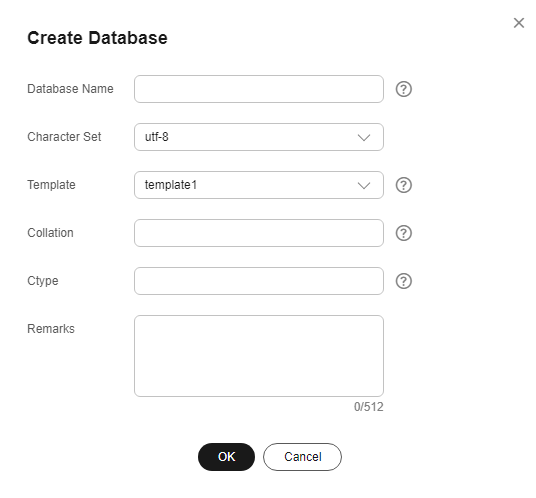
Task: View help info for the Ctype field
Action: [x=403, y=281]
